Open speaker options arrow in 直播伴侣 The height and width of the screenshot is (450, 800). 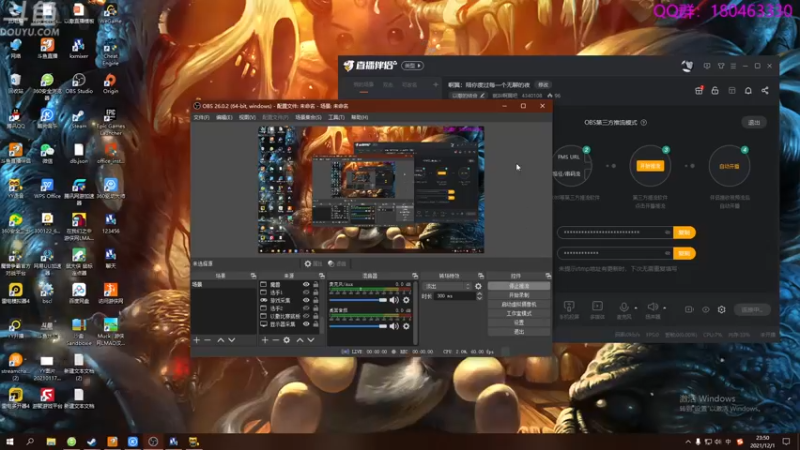coord(664,308)
